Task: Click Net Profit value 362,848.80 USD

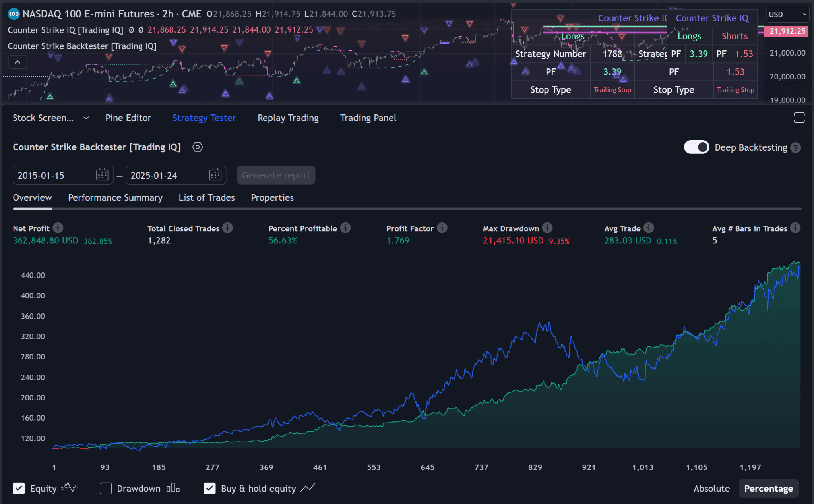Action: (x=45, y=241)
